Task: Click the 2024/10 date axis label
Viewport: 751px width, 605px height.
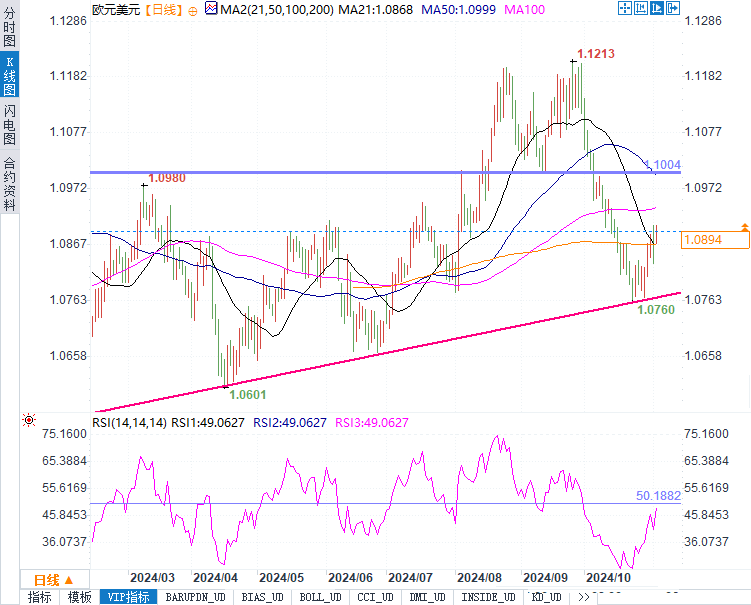Action: point(609,578)
